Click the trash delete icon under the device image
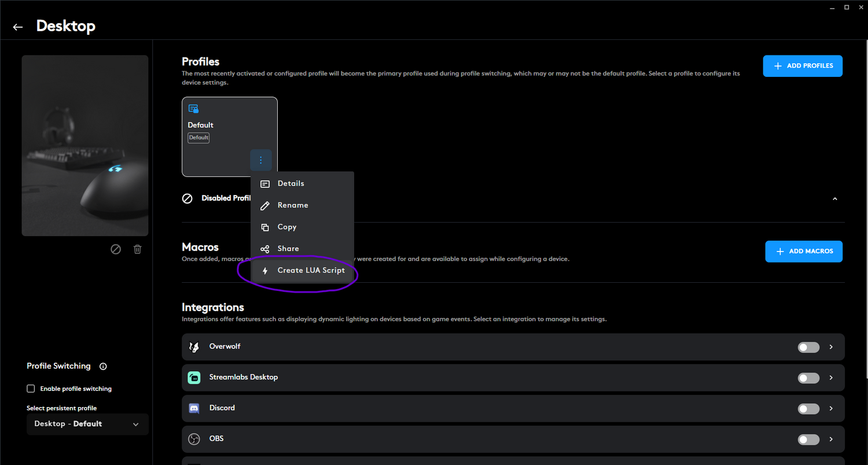Image resolution: width=868 pixels, height=465 pixels. click(137, 249)
